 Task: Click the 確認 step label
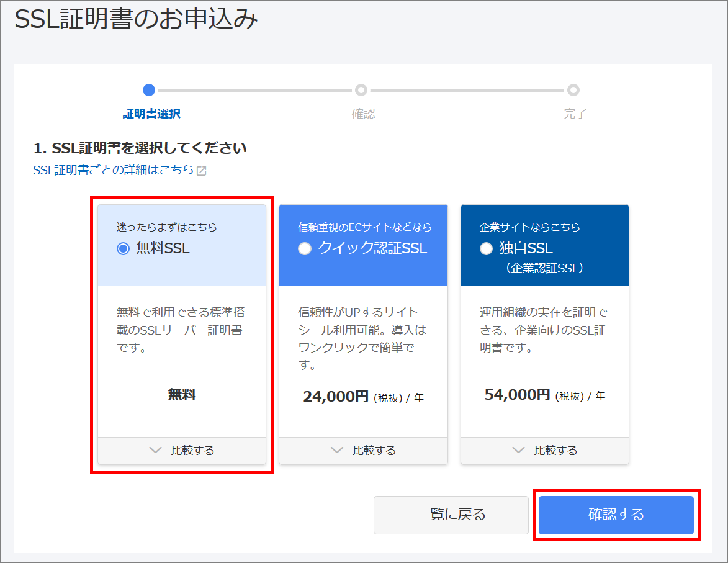coord(363,114)
